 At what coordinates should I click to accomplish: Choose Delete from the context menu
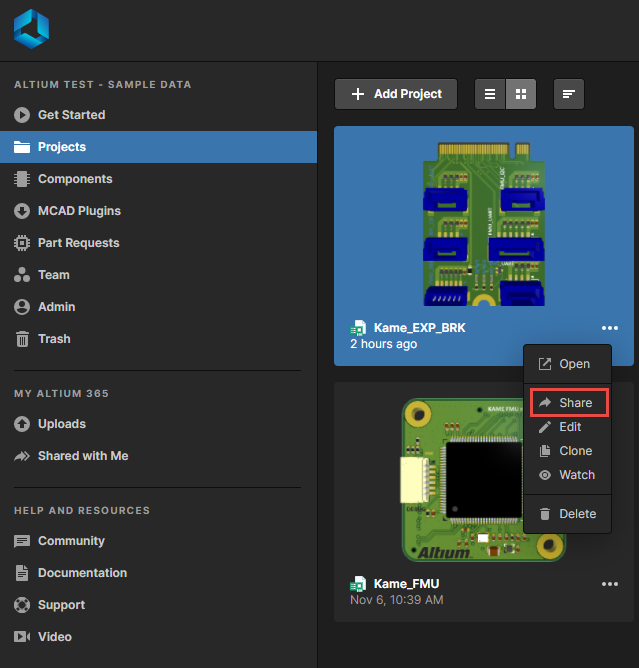(567, 514)
